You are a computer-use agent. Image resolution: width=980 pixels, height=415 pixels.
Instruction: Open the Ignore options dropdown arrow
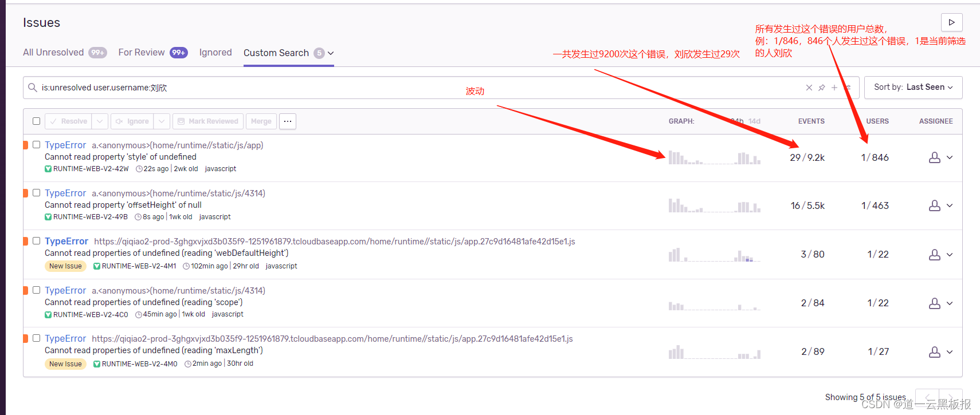pos(162,121)
